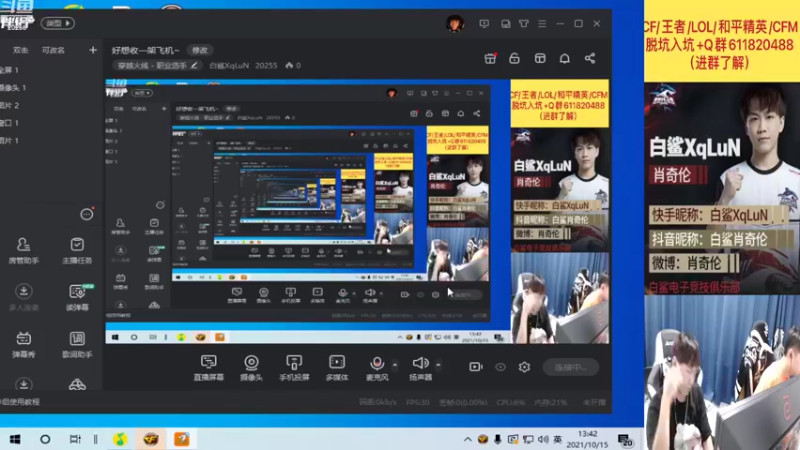Add a 直播屏幕 screen capture source
The image size is (800, 450).
209,367
